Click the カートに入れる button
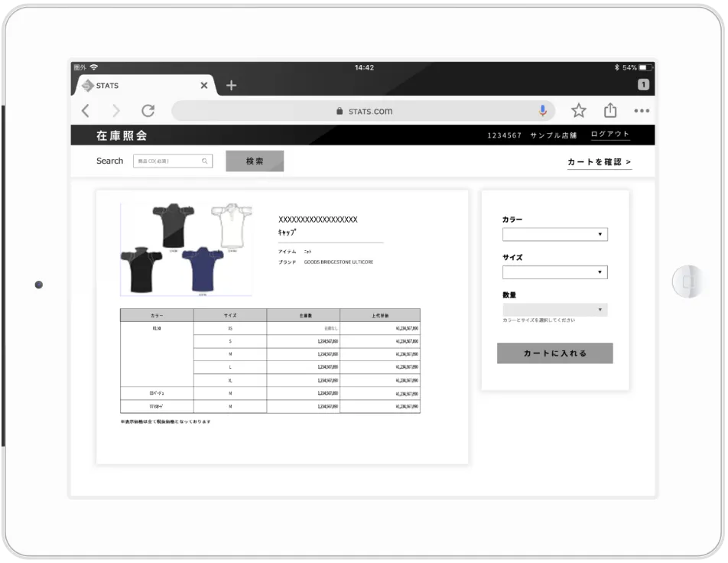Viewport: 728px width, 563px height. (555, 353)
